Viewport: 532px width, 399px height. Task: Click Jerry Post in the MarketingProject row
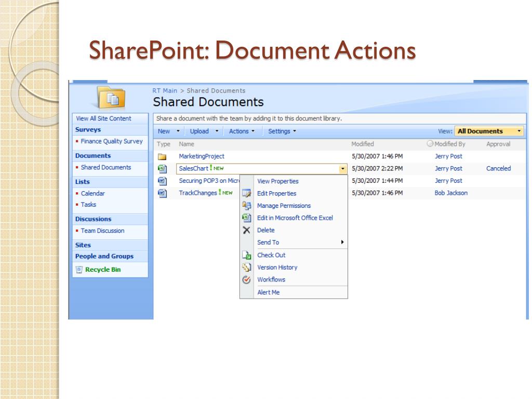tap(448, 156)
